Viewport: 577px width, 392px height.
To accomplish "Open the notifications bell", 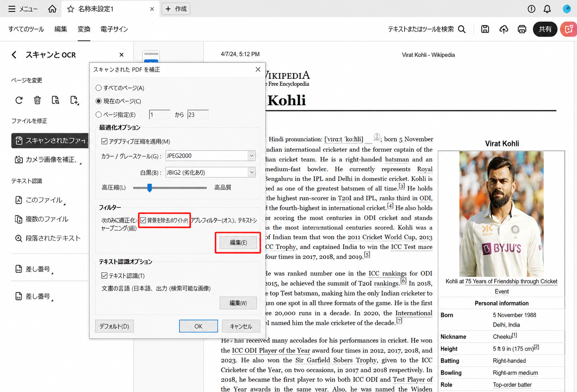I will [x=547, y=9].
